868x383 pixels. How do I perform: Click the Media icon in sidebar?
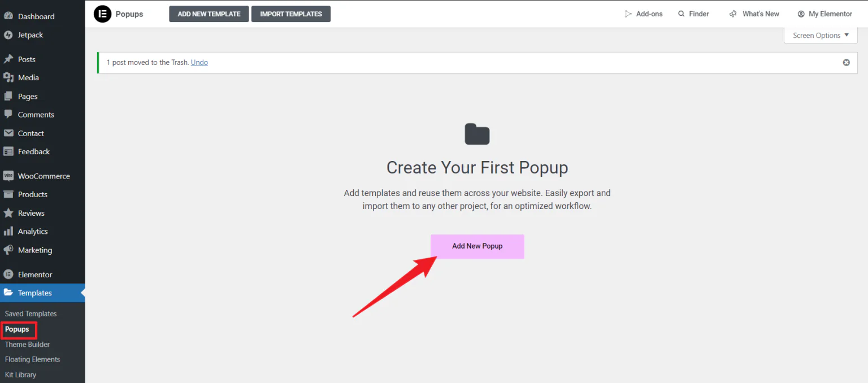point(8,77)
